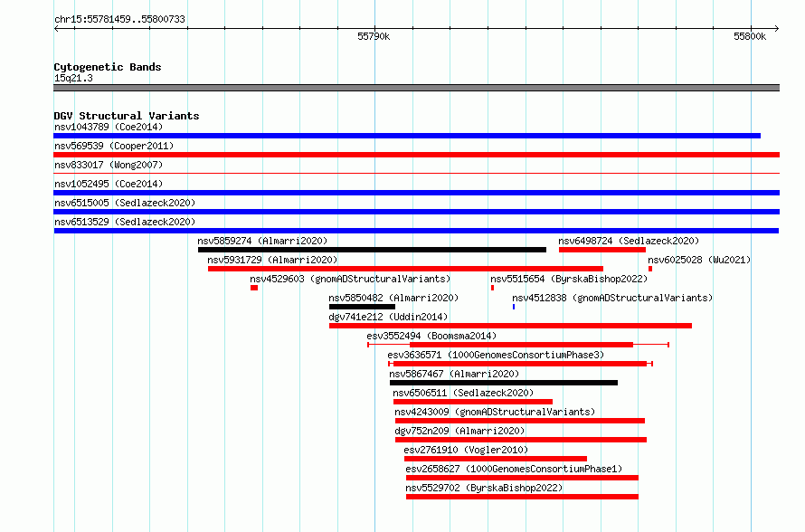Click the blue nsv6513529 variant bar
This screenshot has height=532, width=805.
tap(416, 231)
